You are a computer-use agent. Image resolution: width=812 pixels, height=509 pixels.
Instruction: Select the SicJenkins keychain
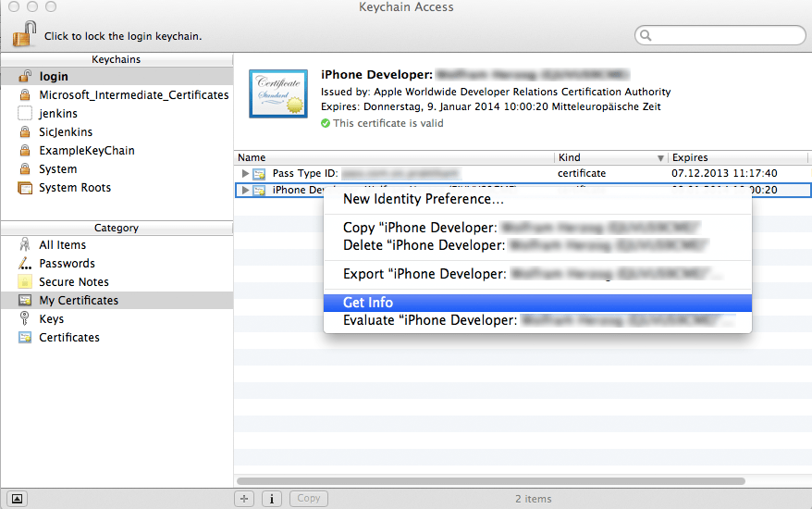[117, 132]
